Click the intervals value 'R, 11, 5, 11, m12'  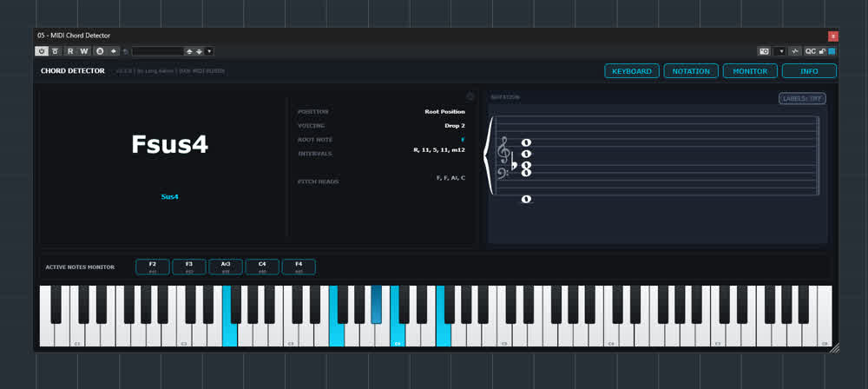(439, 150)
